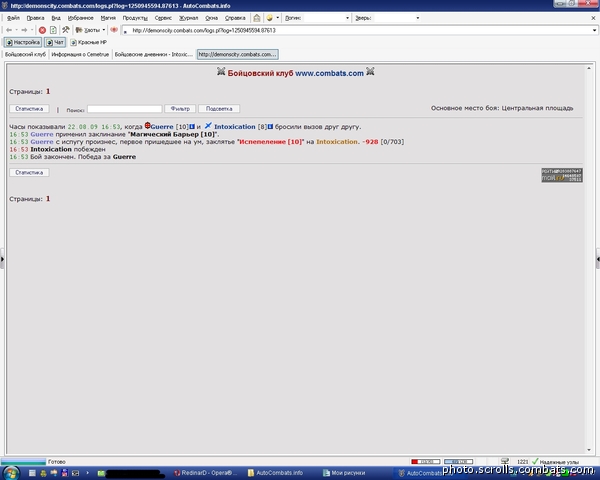600x480 pixels.
Task: Toggle the Чат toolbar button
Action: [55, 42]
